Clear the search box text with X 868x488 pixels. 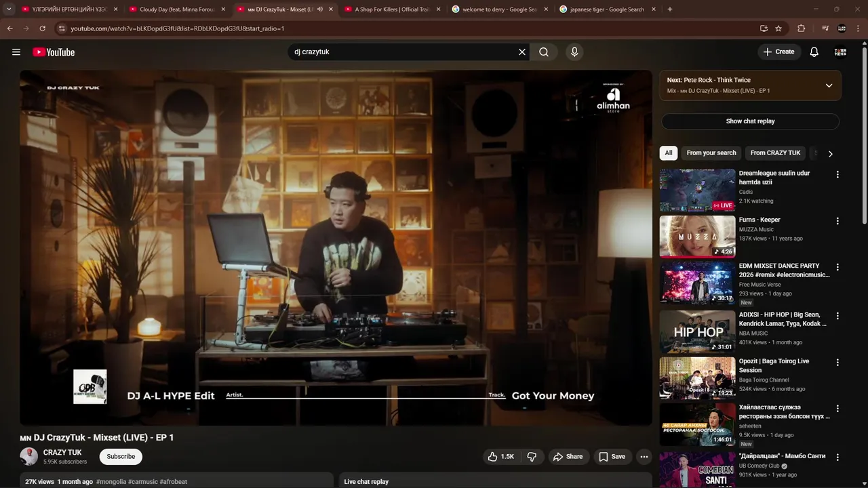point(522,52)
